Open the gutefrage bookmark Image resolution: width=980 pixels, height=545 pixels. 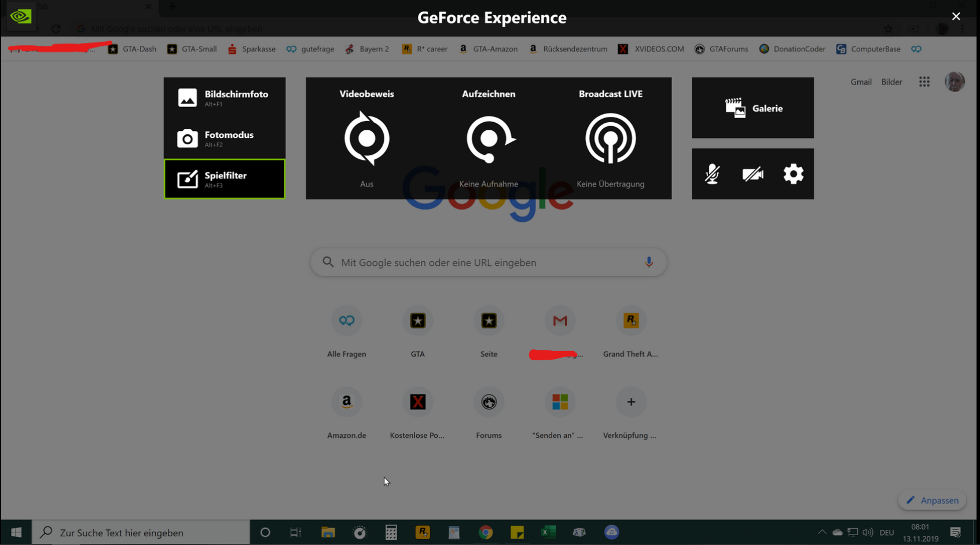click(x=310, y=49)
